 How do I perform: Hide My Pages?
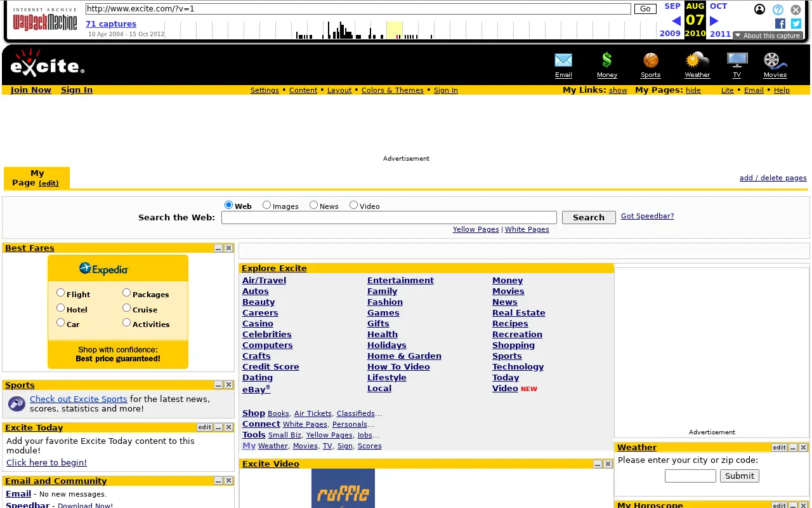coord(693,90)
